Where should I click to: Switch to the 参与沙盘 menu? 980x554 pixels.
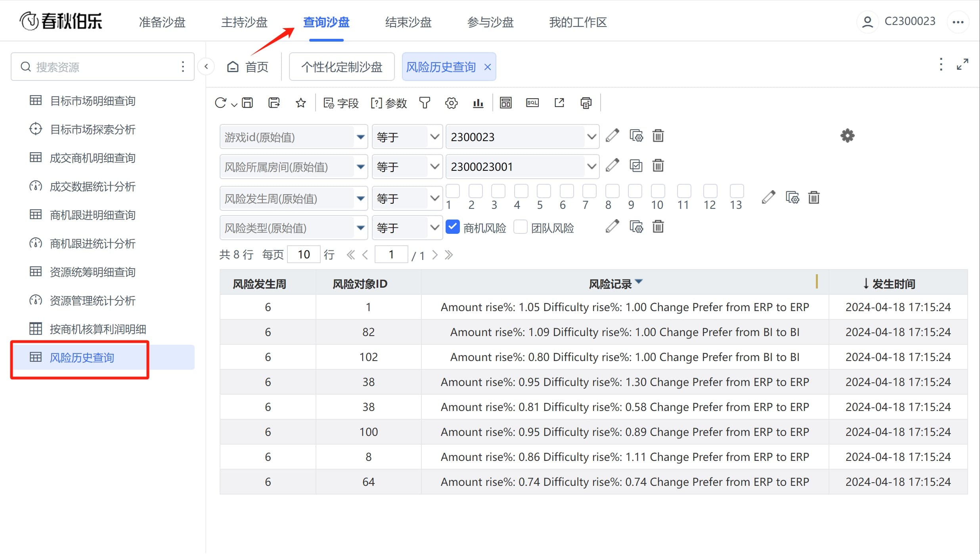(490, 22)
